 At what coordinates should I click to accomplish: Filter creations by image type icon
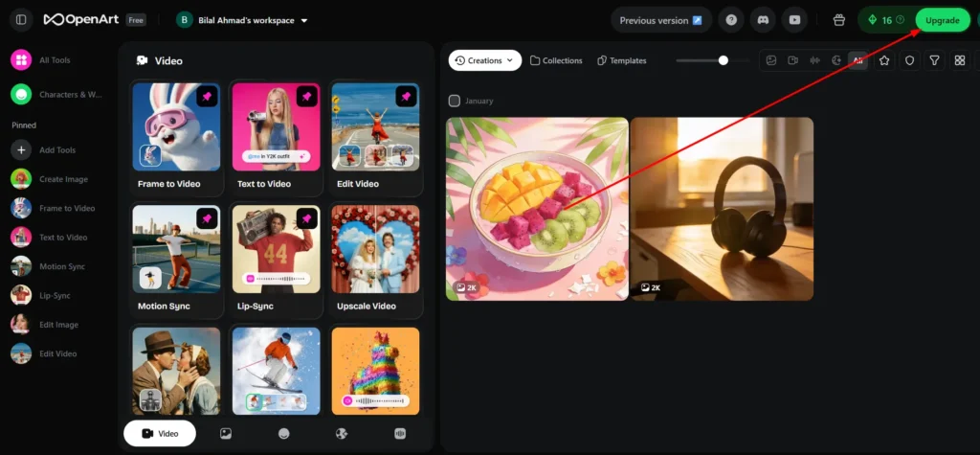pos(771,60)
